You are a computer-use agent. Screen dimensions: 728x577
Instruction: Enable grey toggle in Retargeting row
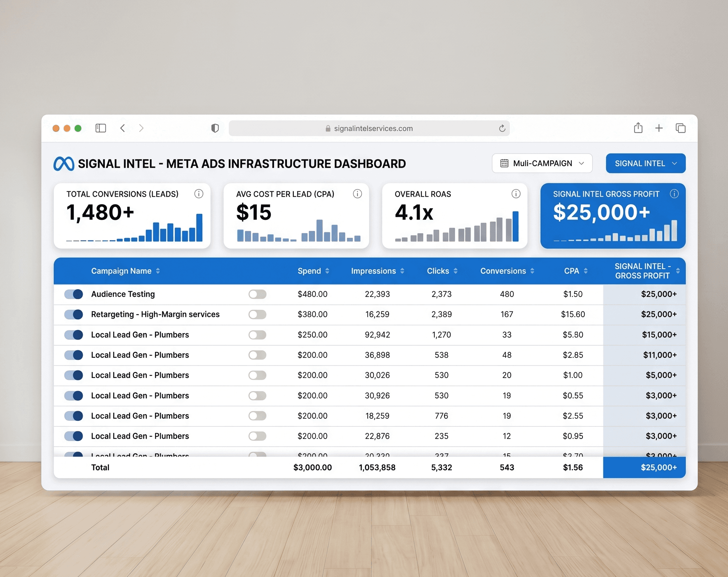pyautogui.click(x=258, y=314)
